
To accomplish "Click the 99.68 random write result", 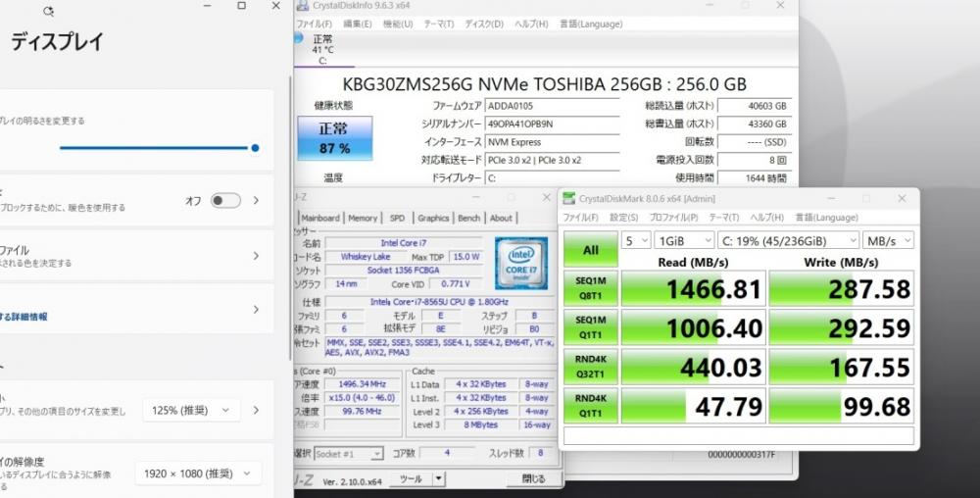I will (841, 406).
